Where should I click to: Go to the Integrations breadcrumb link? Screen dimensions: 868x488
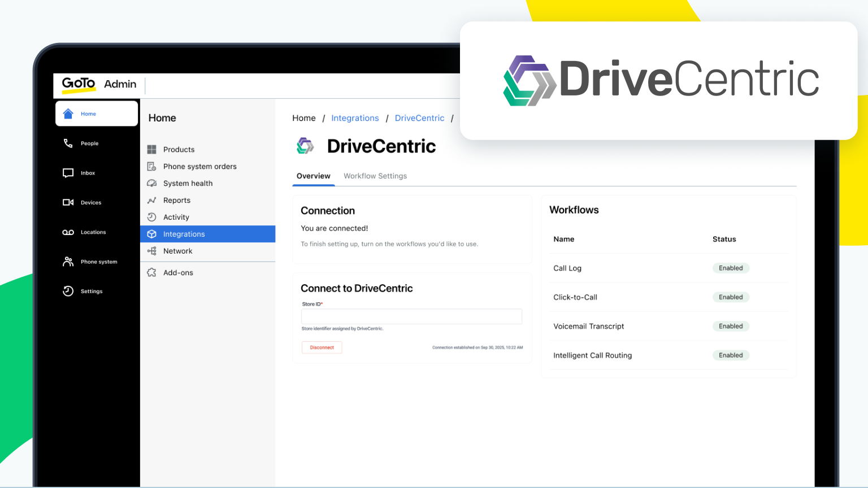355,118
